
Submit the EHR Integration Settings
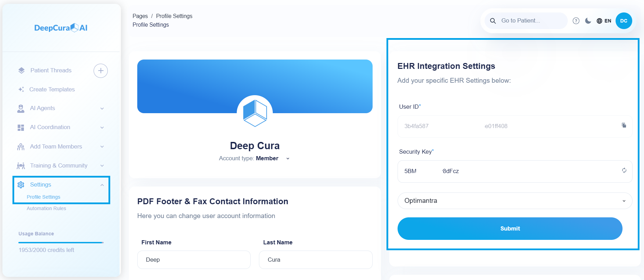point(510,228)
